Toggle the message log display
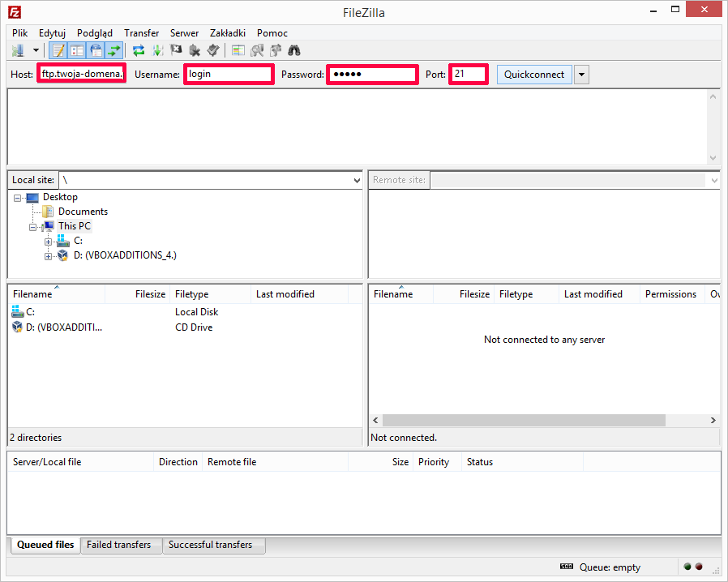Screen dimensions: 728x582 pyautogui.click(x=58, y=50)
